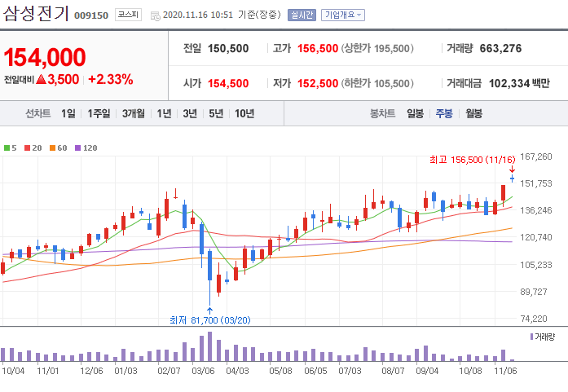
Task: Switch to 주봉 weekly candle chart
Action: click(444, 114)
